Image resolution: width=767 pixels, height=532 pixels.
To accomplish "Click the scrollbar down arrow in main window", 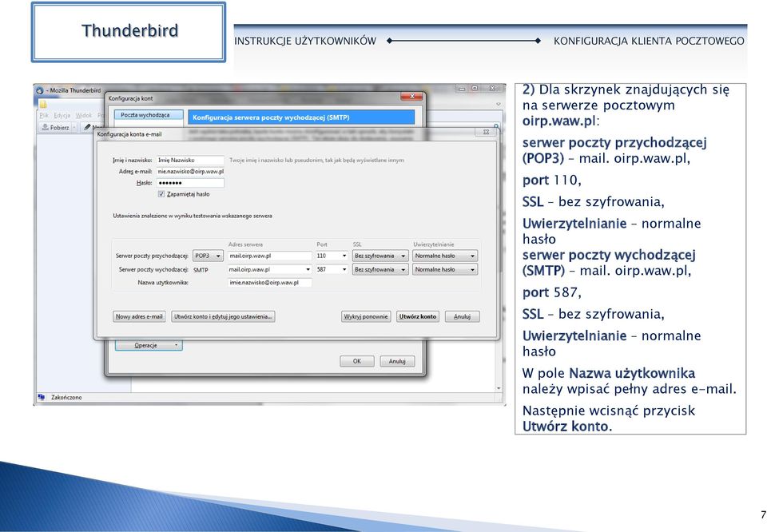I will click(499, 388).
